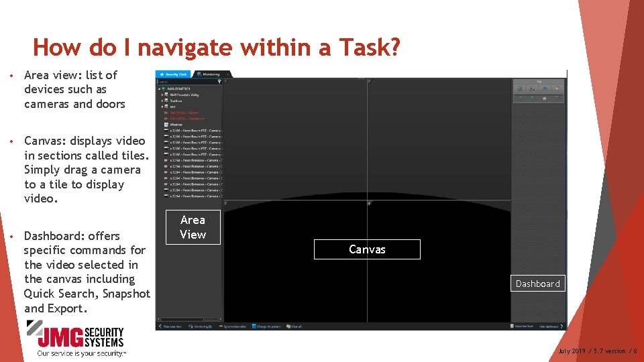Open the filter icon in the search box
The height and width of the screenshot is (362, 644).
[x=219, y=81]
